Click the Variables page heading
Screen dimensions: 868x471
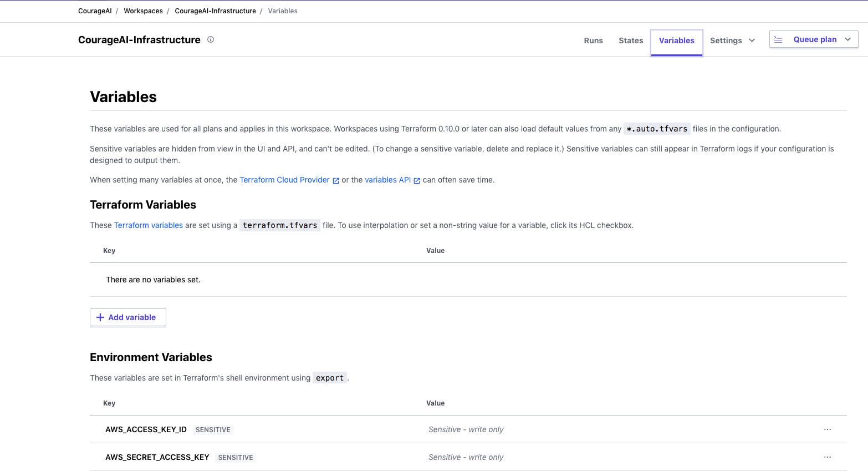pos(123,97)
